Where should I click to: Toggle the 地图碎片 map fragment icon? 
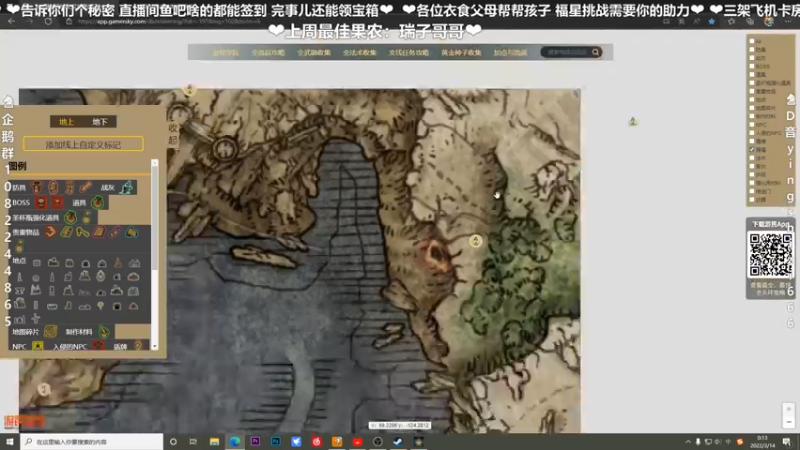point(50,332)
